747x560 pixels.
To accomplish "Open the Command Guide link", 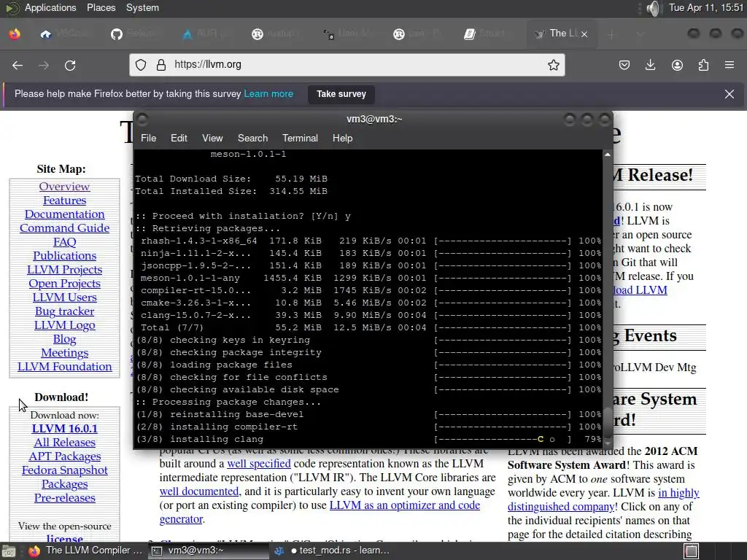I will 64,228.
